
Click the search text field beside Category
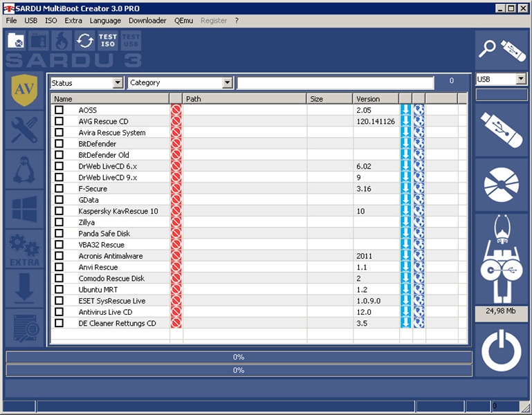[x=336, y=82]
